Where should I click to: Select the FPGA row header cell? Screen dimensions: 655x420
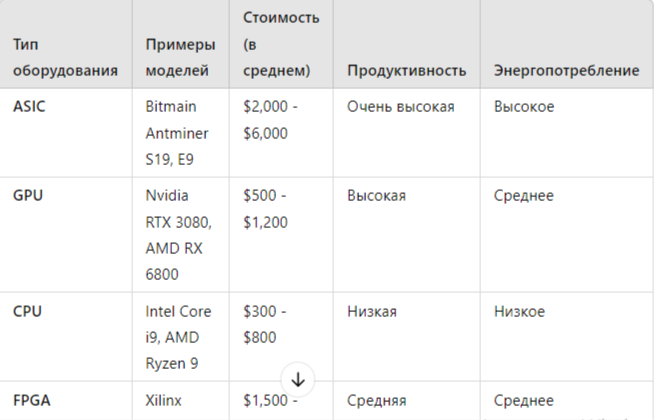(x=66, y=401)
